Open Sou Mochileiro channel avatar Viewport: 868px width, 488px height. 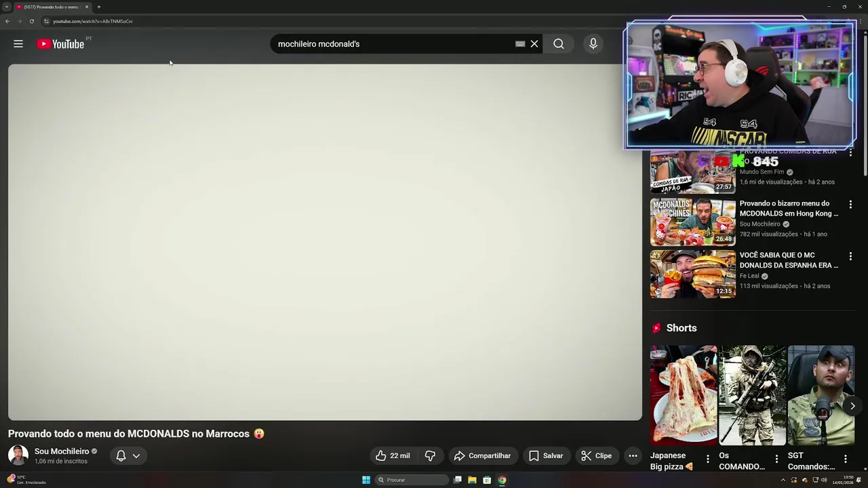(18, 455)
